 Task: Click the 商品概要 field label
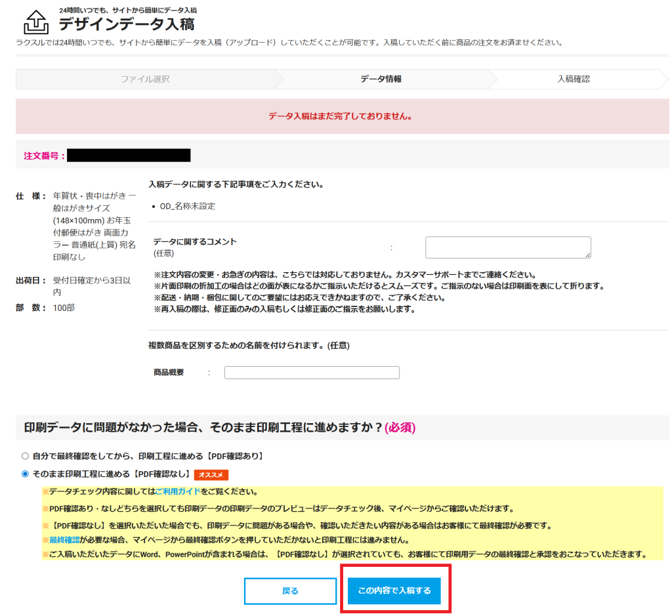169,372
